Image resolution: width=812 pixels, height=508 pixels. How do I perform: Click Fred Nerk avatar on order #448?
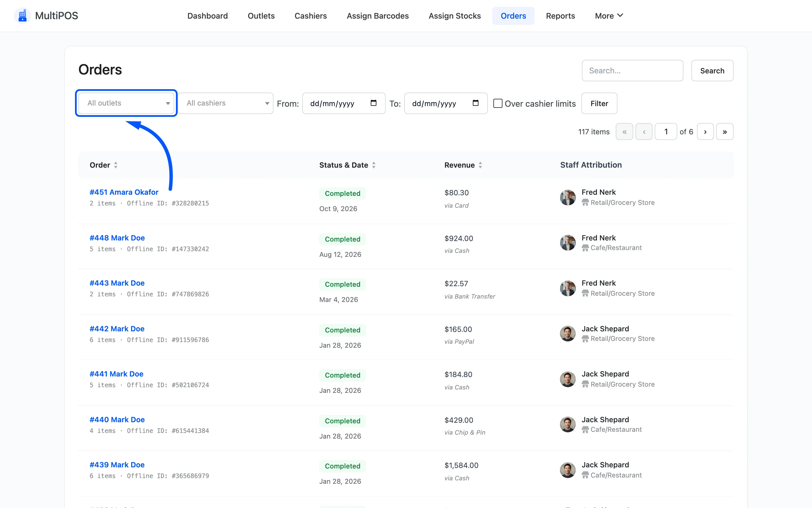(568, 243)
